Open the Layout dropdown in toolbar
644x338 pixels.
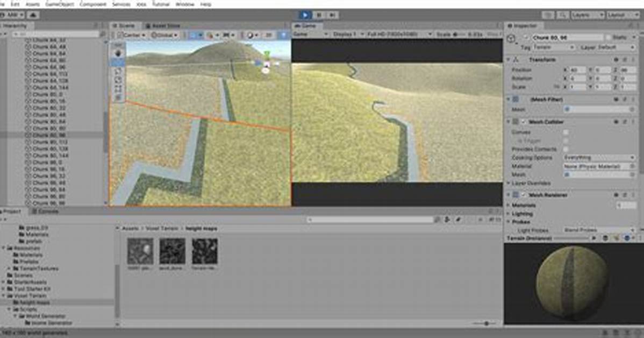tap(623, 15)
